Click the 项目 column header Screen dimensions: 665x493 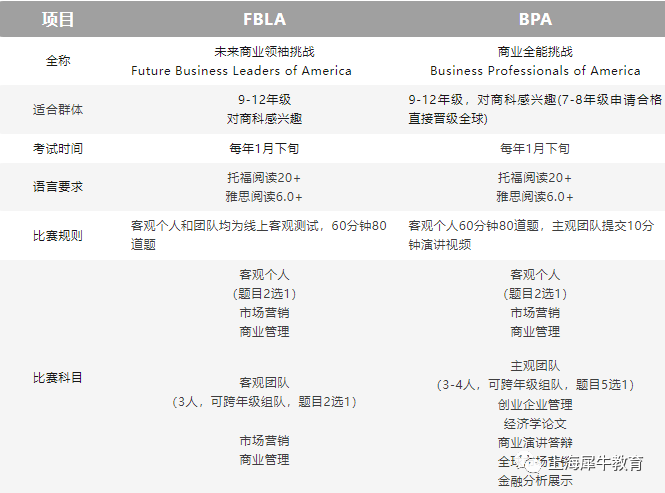(x=58, y=20)
